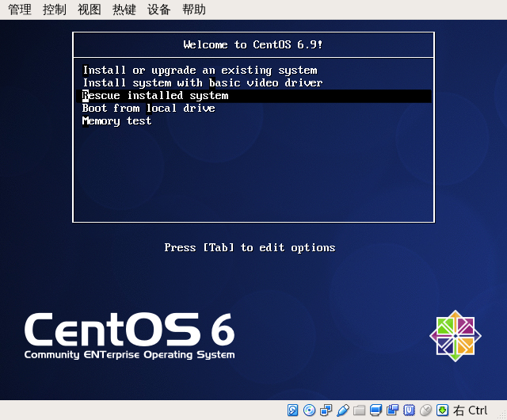Open the 视图 menu
This screenshot has height=420, width=507.
tap(90, 10)
